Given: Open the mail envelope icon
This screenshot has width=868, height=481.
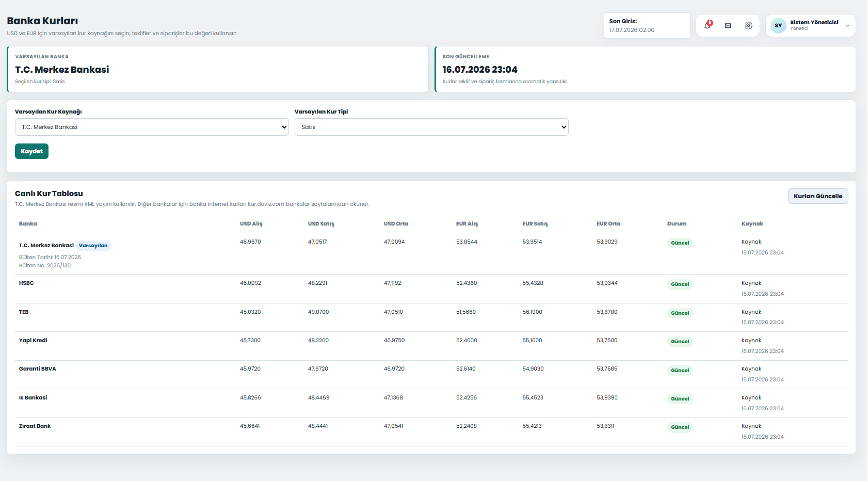Looking at the screenshot, I should (728, 25).
